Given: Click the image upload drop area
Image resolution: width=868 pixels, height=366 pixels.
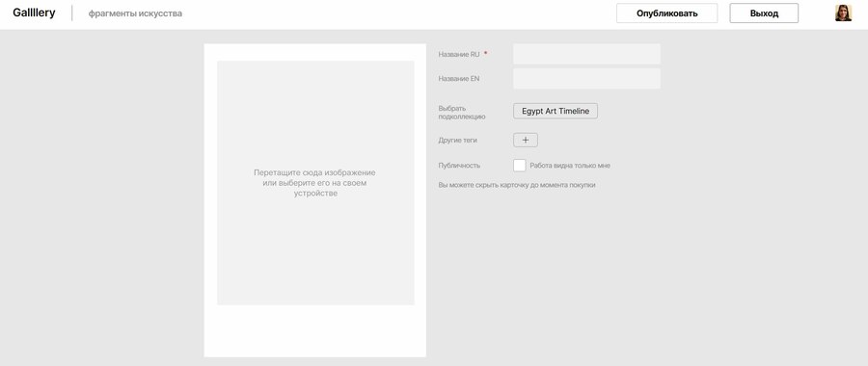Looking at the screenshot, I should [x=315, y=182].
